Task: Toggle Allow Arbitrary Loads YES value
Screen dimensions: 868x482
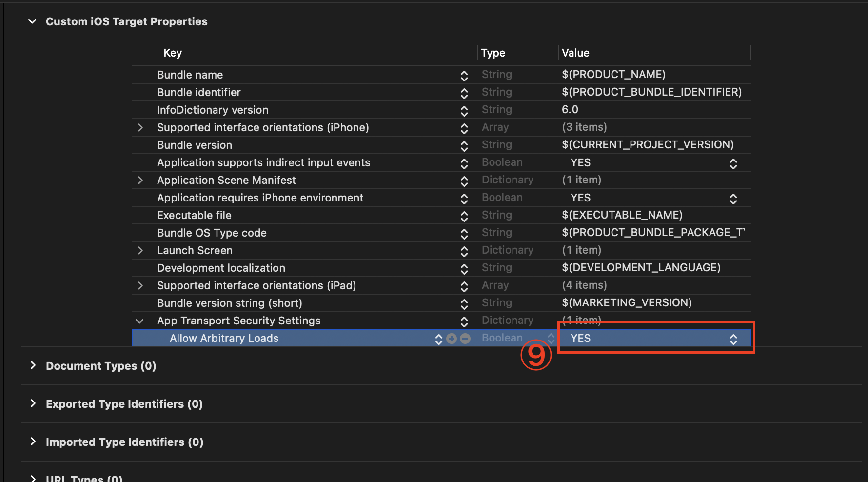Action: [x=733, y=339]
